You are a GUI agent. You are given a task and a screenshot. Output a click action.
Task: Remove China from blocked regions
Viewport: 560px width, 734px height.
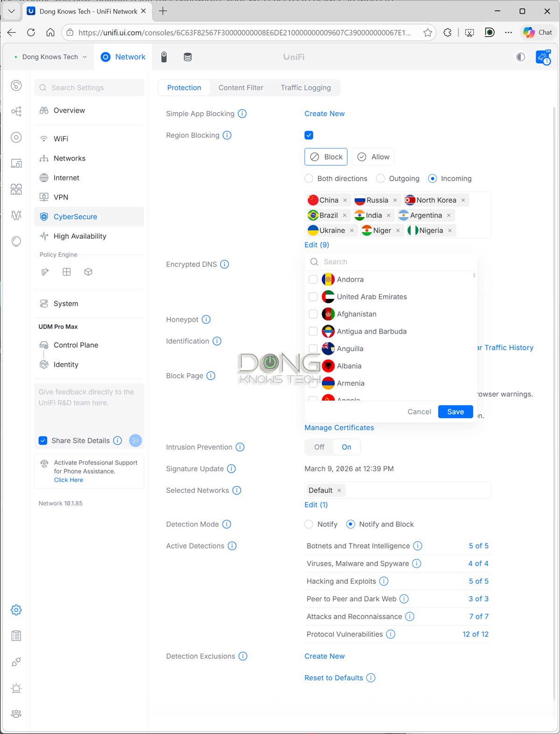[345, 200]
